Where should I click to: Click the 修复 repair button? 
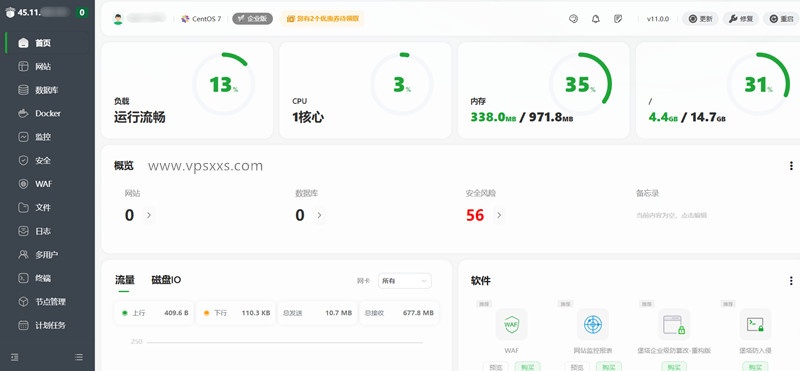pyautogui.click(x=741, y=19)
